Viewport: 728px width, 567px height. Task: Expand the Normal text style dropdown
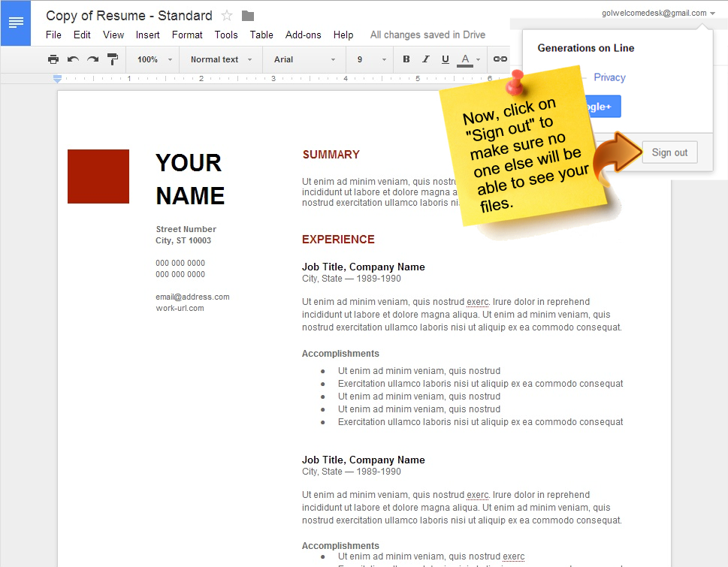tap(221, 59)
